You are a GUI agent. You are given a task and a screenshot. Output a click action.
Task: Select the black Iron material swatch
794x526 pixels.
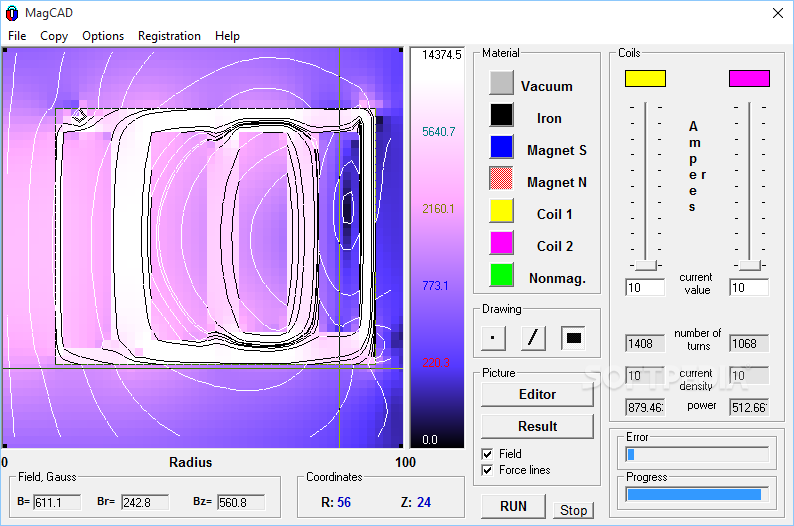click(x=501, y=115)
